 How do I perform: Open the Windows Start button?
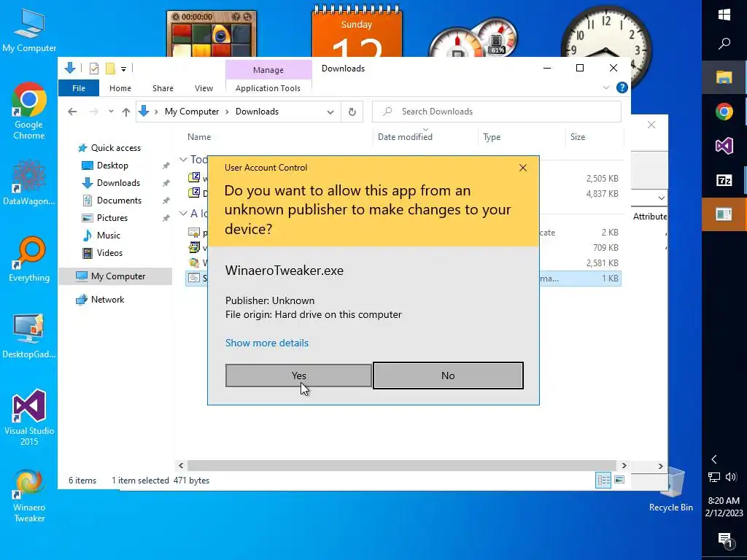click(x=724, y=15)
